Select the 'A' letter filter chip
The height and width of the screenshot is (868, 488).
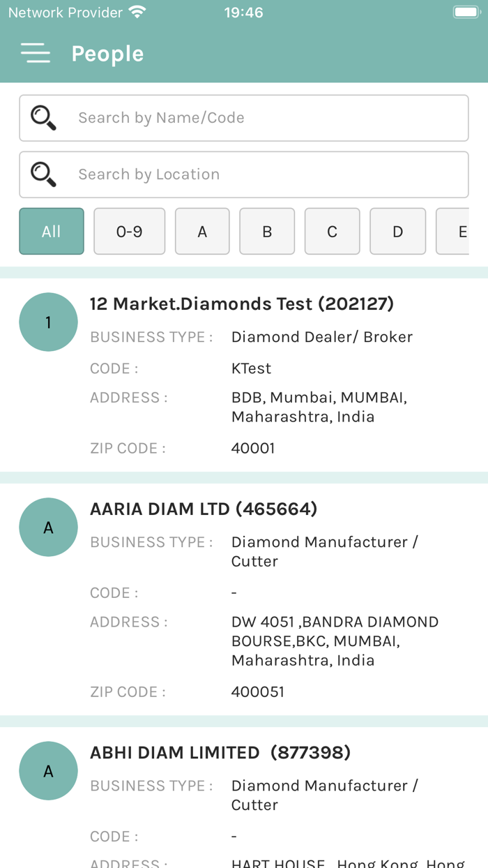[202, 231]
